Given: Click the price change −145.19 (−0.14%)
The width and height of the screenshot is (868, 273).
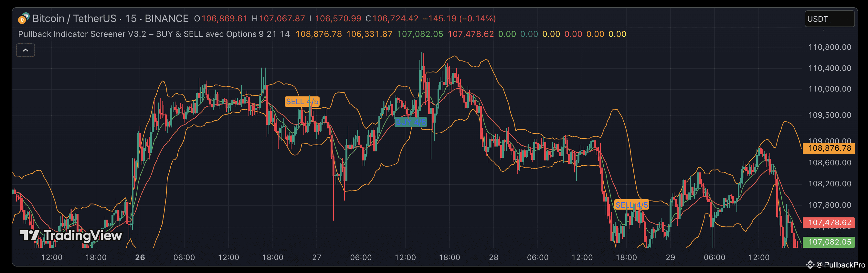Looking at the screenshot, I should click(459, 18).
